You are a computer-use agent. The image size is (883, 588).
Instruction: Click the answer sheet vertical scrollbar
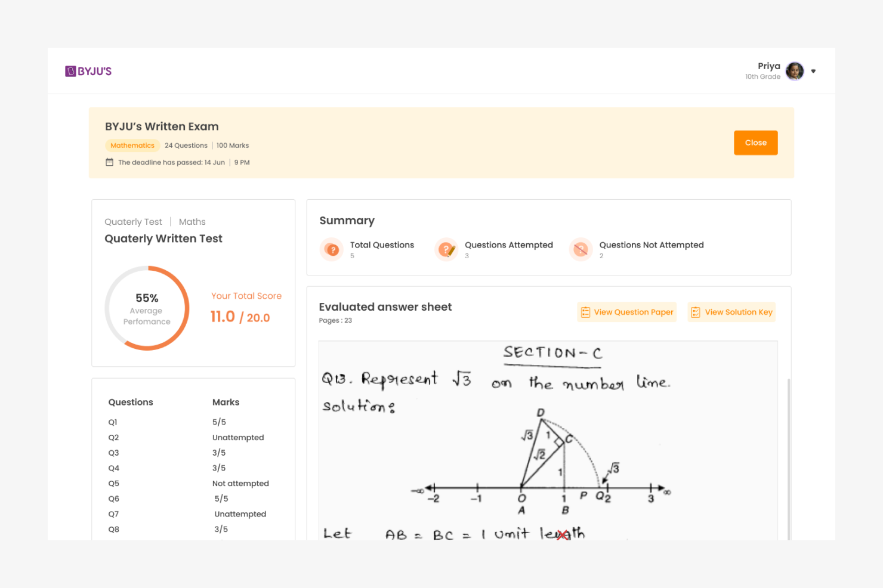pyautogui.click(x=789, y=459)
